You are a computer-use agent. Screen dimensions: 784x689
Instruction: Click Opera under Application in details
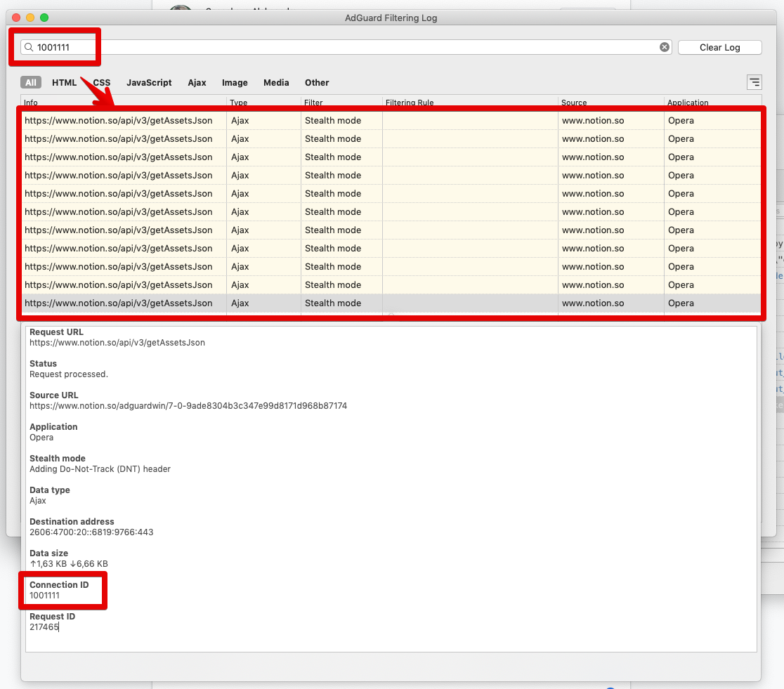[41, 438]
